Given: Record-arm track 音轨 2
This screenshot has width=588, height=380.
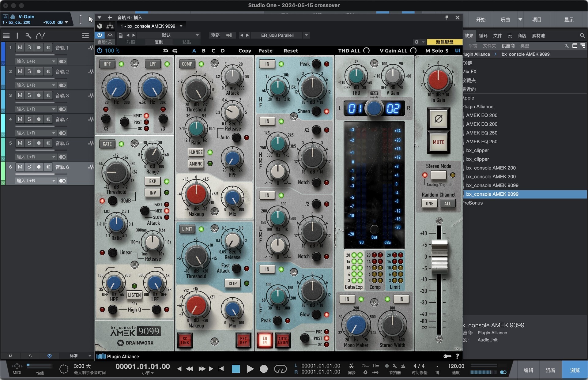Looking at the screenshot, I should [39, 71].
